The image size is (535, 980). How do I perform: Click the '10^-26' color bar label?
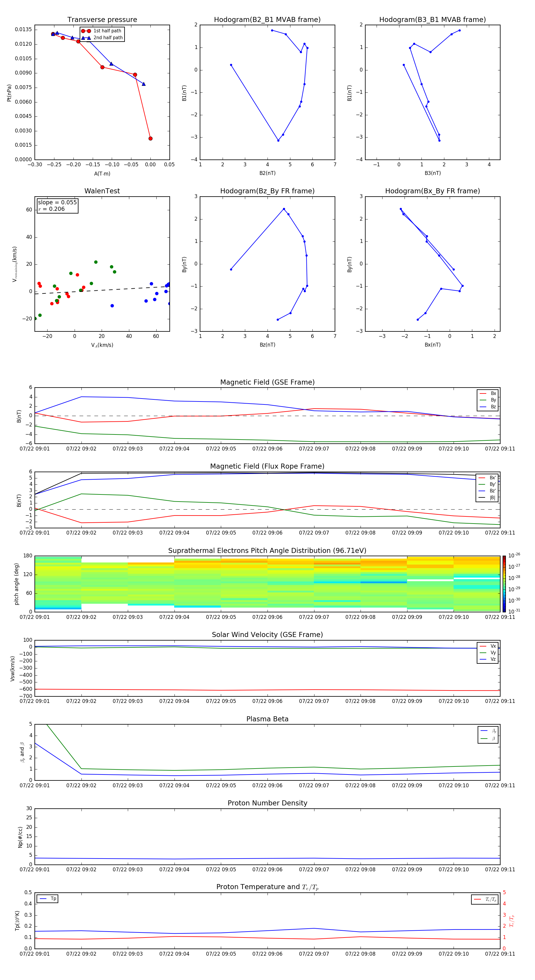coord(514,555)
